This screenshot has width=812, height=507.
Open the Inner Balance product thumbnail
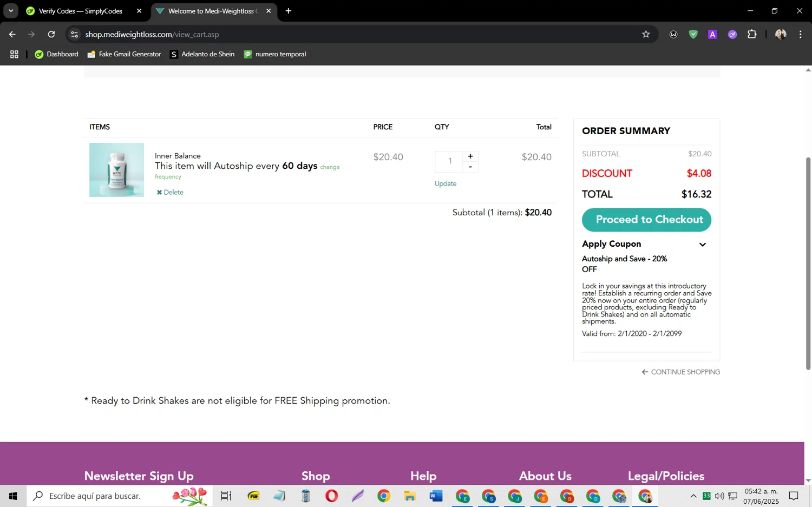coord(116,170)
